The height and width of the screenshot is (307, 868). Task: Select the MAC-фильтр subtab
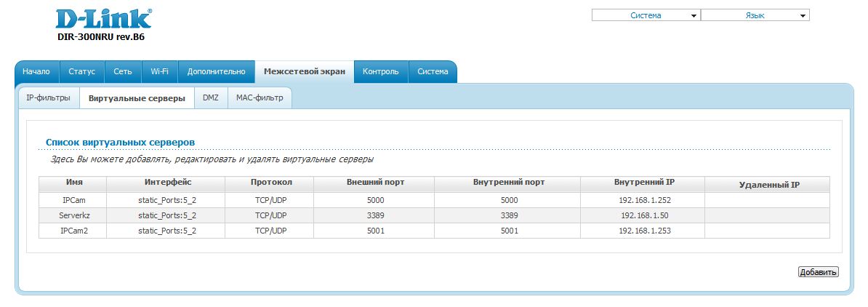click(260, 97)
